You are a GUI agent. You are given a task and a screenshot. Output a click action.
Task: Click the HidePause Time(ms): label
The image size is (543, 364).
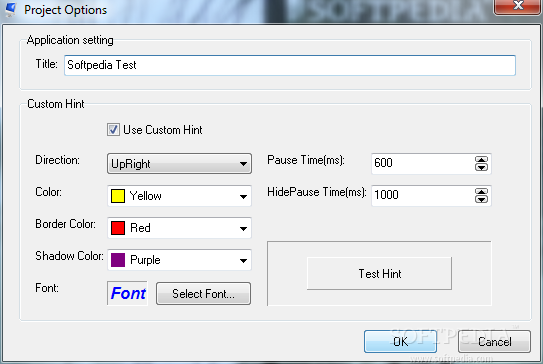(317, 192)
